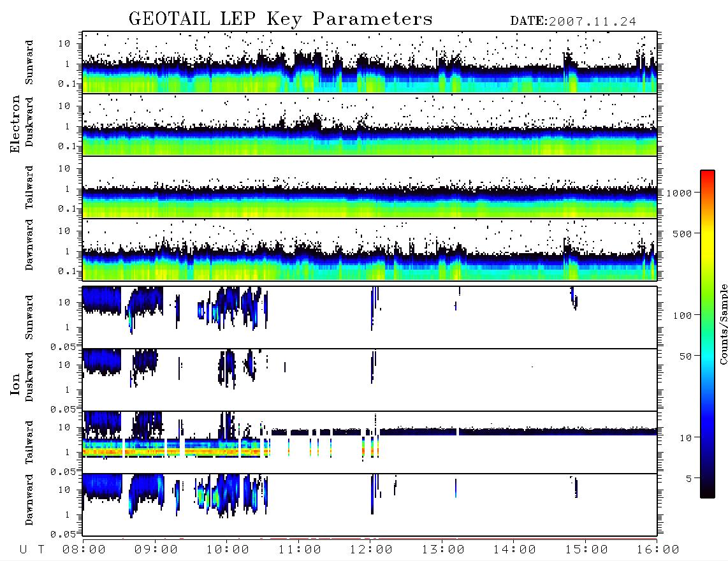The image size is (728, 561).
Task: Click the colorbar '100' tick value
Action: [x=682, y=316]
